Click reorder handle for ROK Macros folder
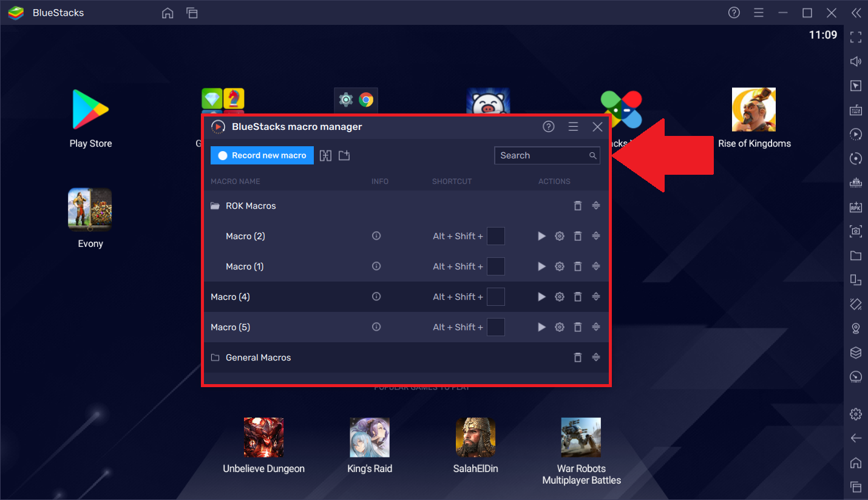The image size is (868, 500). click(x=596, y=206)
